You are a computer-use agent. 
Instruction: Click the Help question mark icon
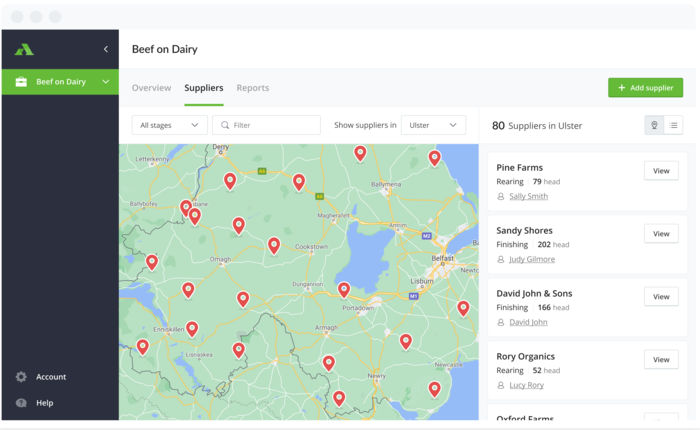pos(21,403)
